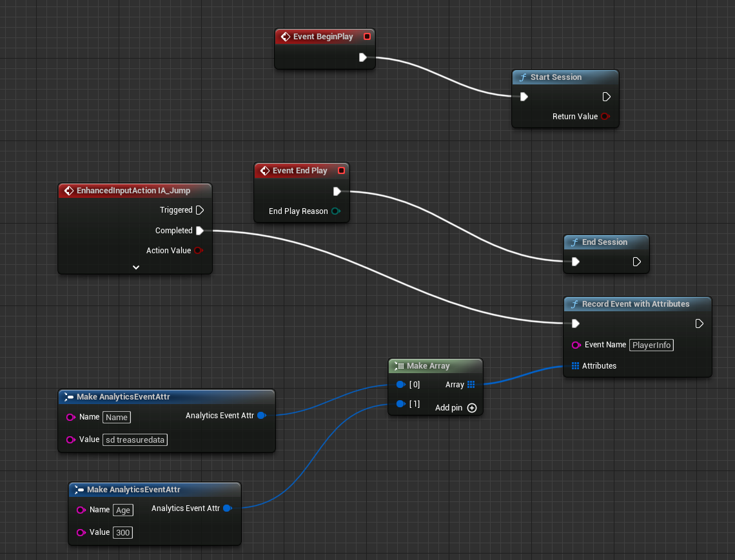Click Make Array input pin index 1
The image size is (735, 560).
(400, 404)
